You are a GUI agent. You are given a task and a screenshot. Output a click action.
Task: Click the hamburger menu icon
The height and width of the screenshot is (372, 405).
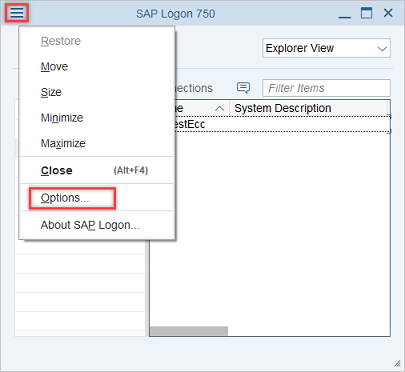click(17, 13)
